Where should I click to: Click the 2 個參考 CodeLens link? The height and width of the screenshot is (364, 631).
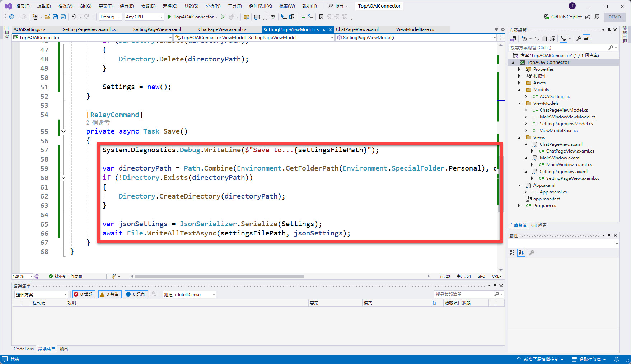pyautogui.click(x=98, y=123)
